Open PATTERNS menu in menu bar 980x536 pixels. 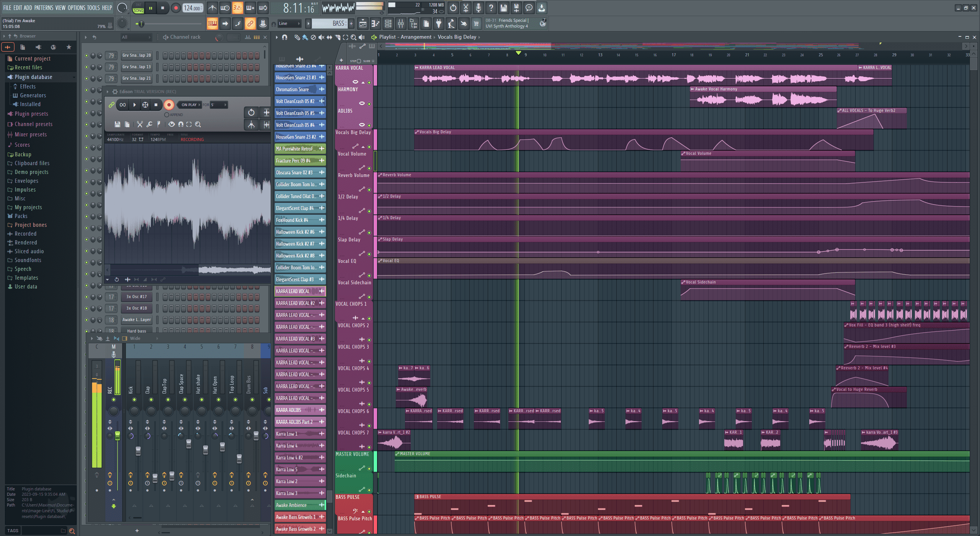pos(42,7)
